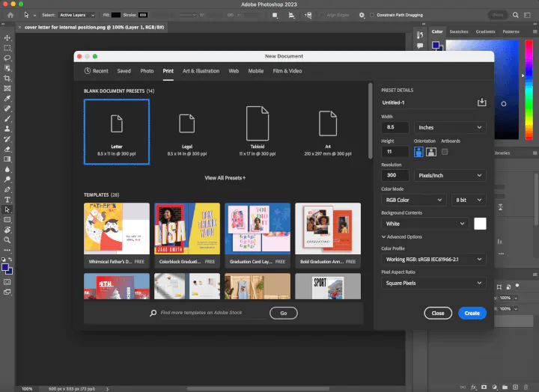
Task: Choose portrait orientation
Action: pyautogui.click(x=418, y=152)
